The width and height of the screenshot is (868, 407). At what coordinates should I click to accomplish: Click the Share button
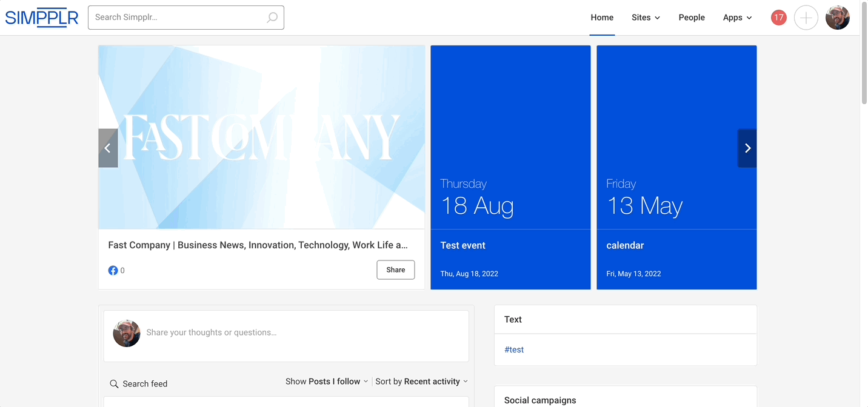point(396,270)
